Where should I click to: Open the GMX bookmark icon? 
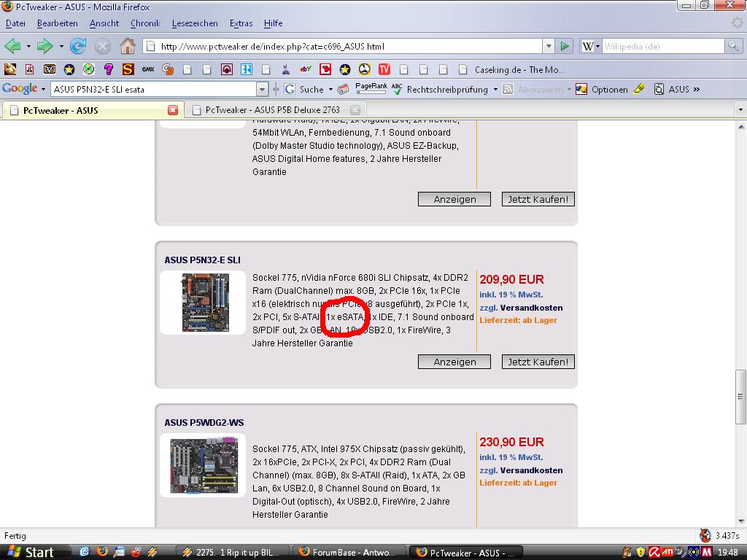coord(147,69)
